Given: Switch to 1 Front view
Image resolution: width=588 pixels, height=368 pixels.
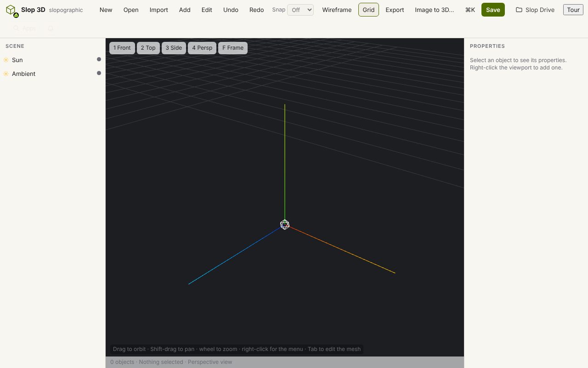Looking at the screenshot, I should pyautogui.click(x=122, y=48).
